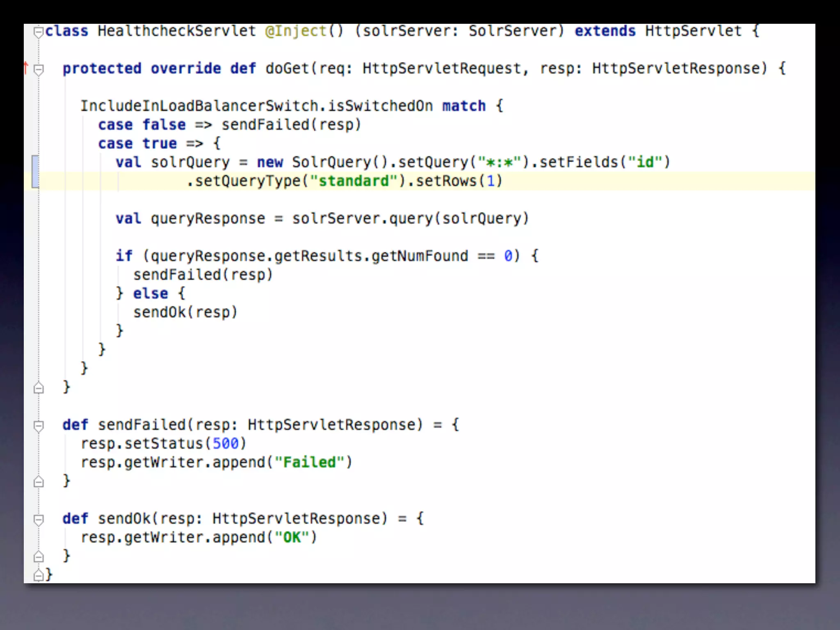
Task: Click the 500 status code number
Action: coord(225,443)
